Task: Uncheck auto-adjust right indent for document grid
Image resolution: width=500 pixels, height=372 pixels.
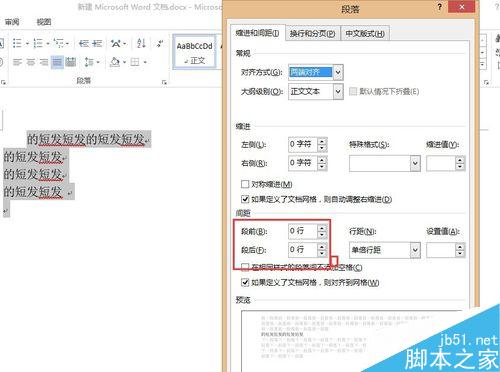Action: pyautogui.click(x=245, y=199)
